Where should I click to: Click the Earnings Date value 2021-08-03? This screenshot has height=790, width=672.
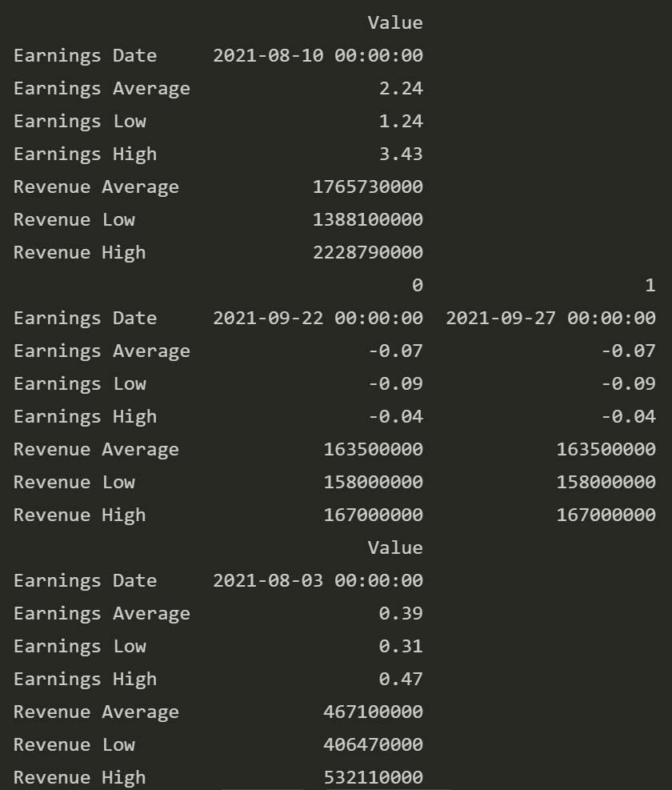318,580
